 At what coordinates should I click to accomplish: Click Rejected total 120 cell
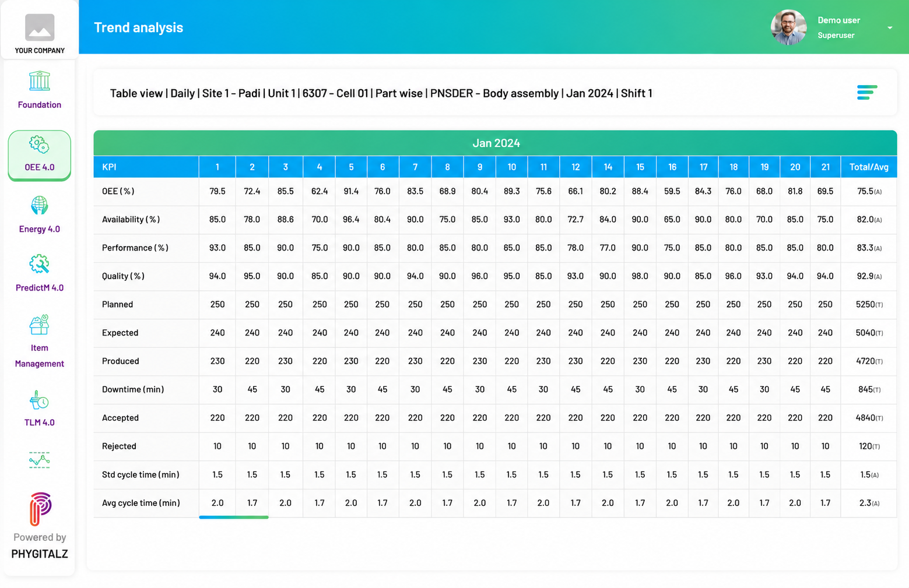pyautogui.click(x=869, y=446)
